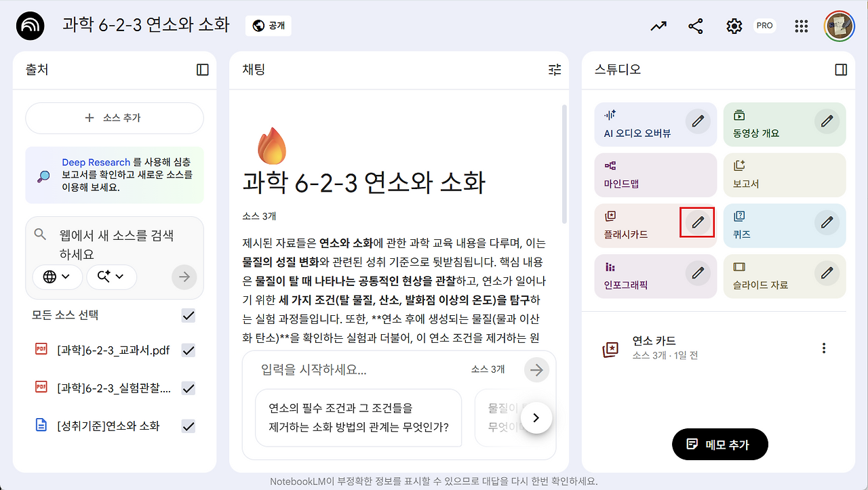The image size is (868, 490).
Task: Toggle the 모든 소스 선택 checkbox
Action: point(189,315)
